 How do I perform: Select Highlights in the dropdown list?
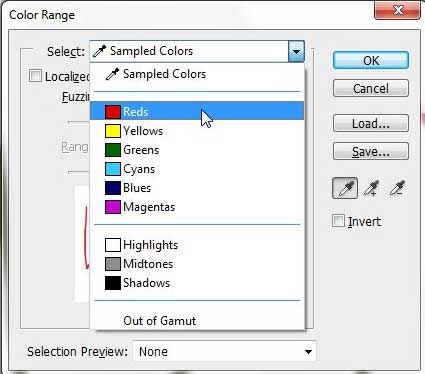(197, 245)
